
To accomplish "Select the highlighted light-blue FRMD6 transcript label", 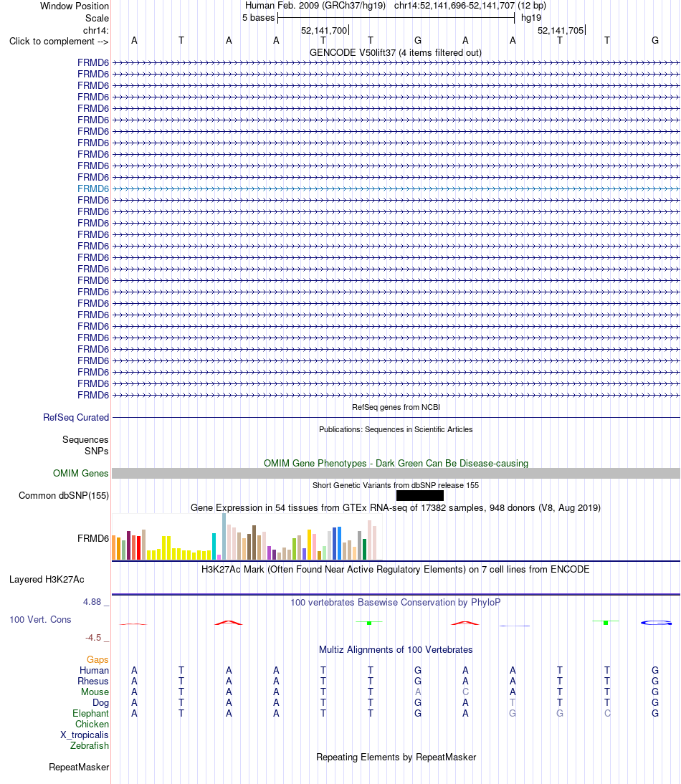I will [93, 188].
